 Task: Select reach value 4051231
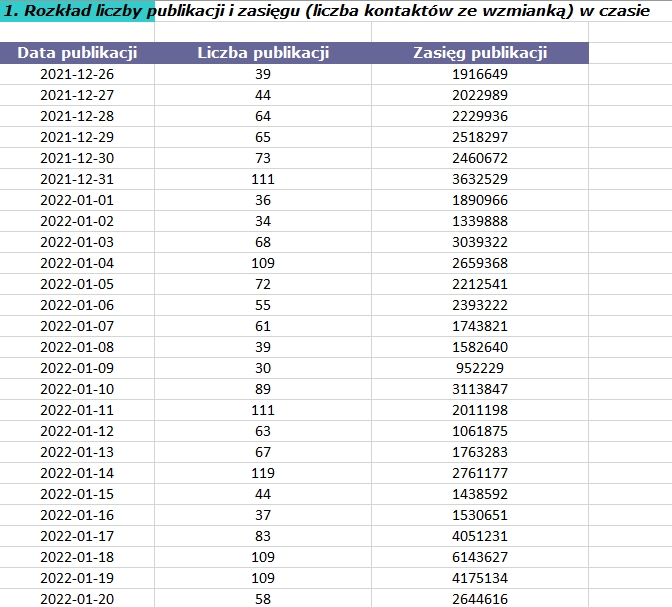480,536
